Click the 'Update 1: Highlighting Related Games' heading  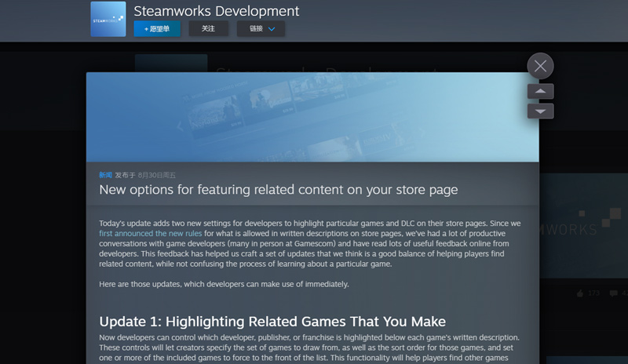272,322
